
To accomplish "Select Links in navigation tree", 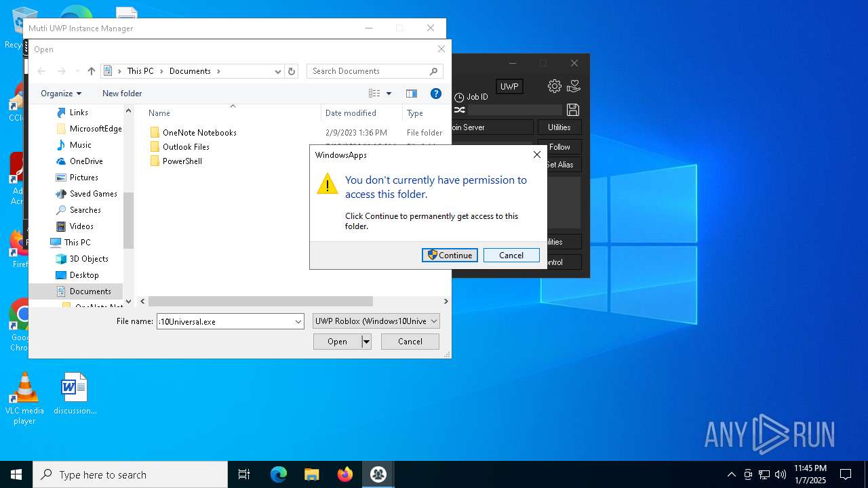I will pyautogui.click(x=79, y=113).
